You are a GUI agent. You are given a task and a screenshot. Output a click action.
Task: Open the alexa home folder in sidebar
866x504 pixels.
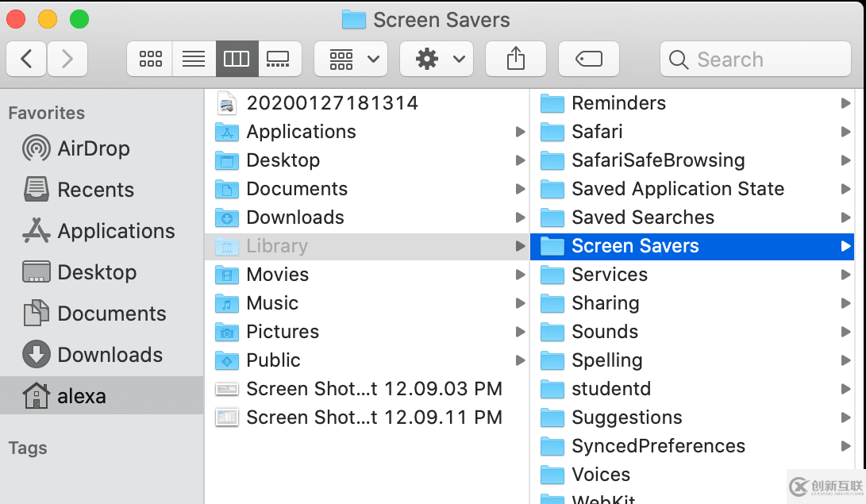coord(81,396)
